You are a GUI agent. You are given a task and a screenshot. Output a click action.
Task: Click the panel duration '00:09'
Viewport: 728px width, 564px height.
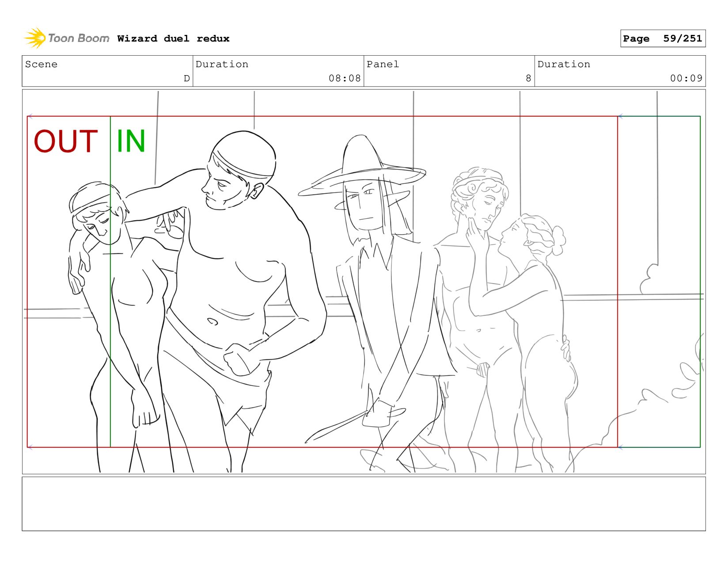coord(686,78)
